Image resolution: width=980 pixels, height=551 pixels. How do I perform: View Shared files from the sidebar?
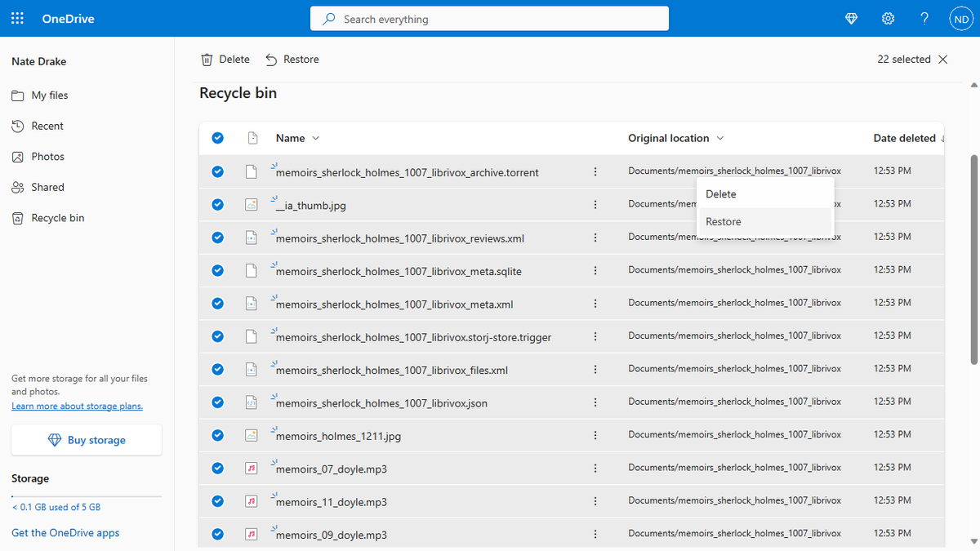tap(46, 186)
